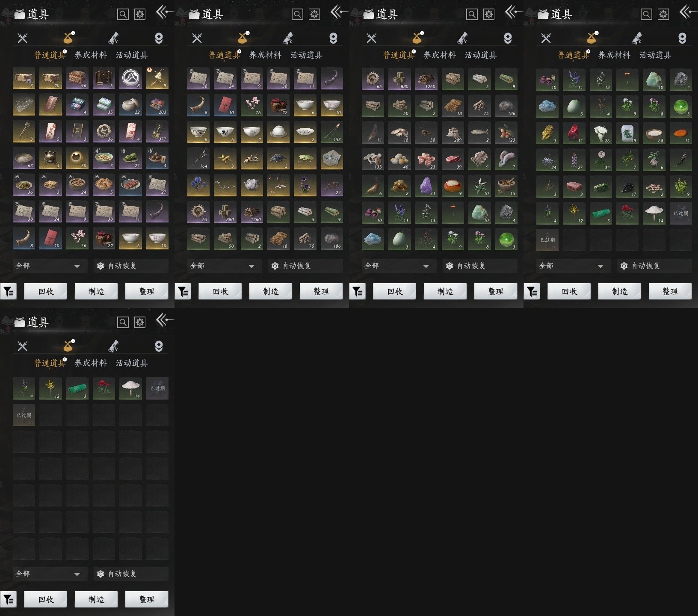Screen dimensions: 698x616
Task: Select the purple crystal item with count 31
Action: [x=426, y=186]
